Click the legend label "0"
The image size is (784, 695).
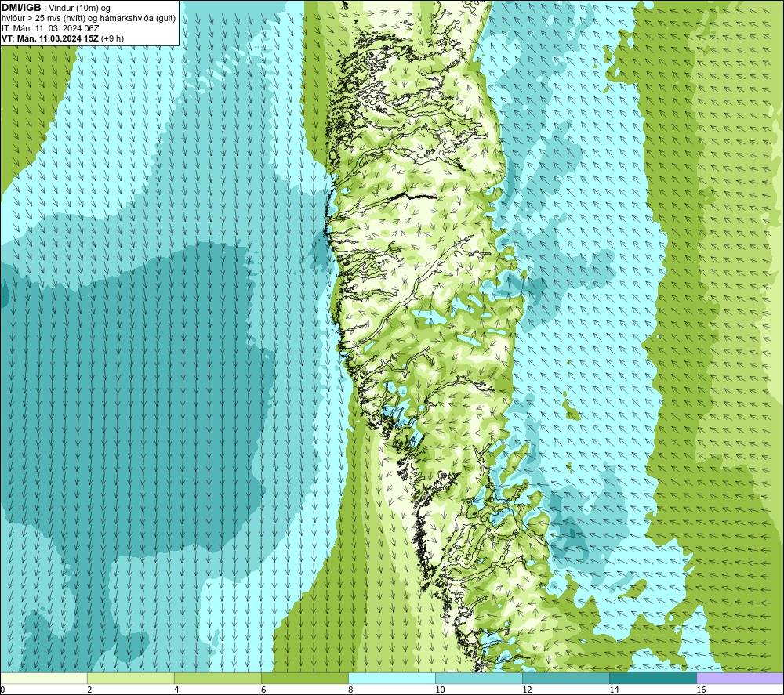pyautogui.click(x=2, y=690)
